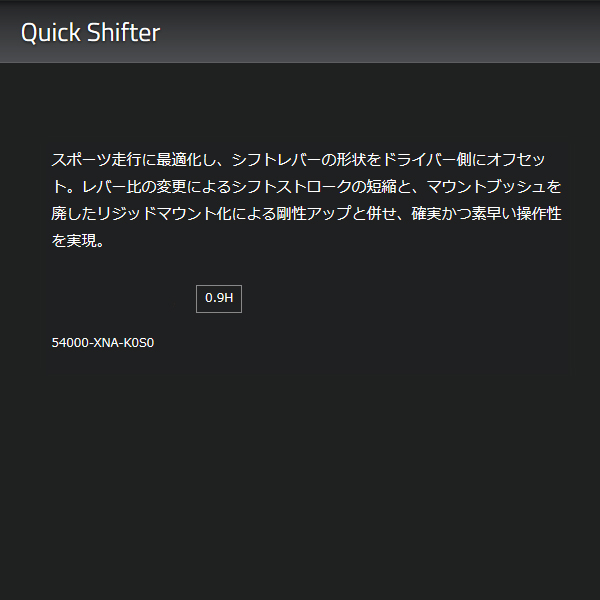Viewport: 600px width, 600px height.
Task: Click the final phrase を実現。
Action: click(x=78, y=241)
